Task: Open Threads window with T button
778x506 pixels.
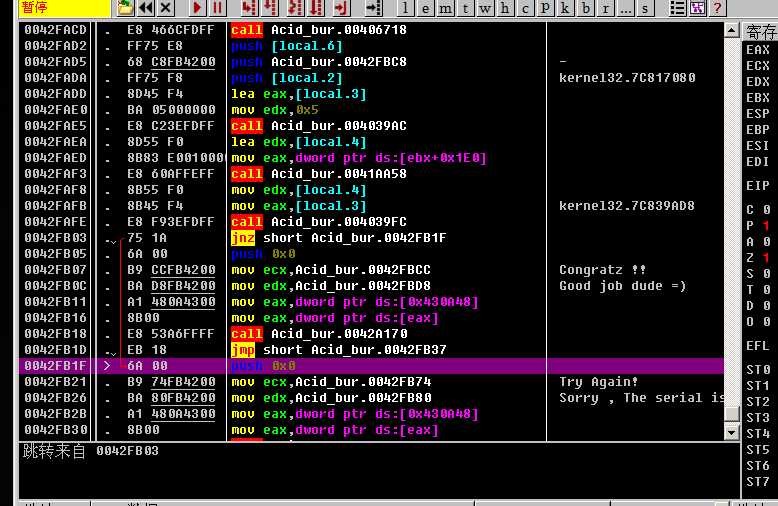Action: tap(465, 7)
